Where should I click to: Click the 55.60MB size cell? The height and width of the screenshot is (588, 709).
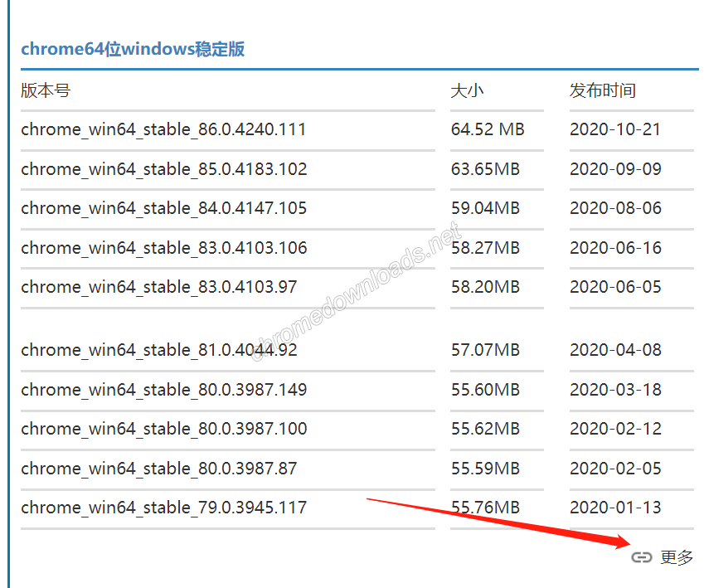[485, 390]
